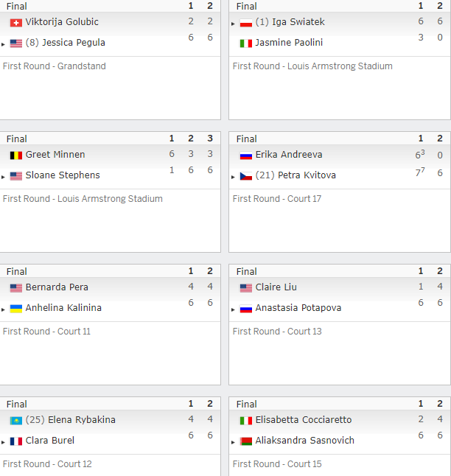This screenshot has width=451, height=476.
Task: Click winner arrow next to Anastasia Potapova
Action: click(233, 309)
